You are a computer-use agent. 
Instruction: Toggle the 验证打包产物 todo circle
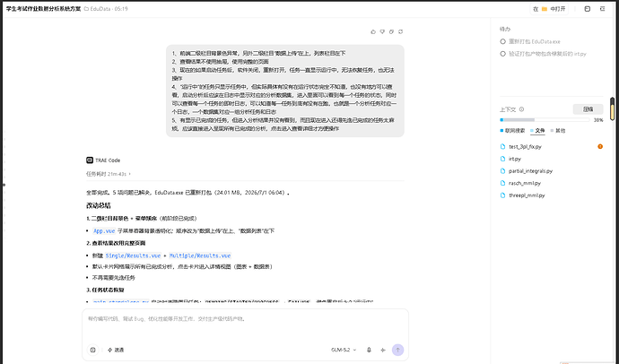[502, 54]
